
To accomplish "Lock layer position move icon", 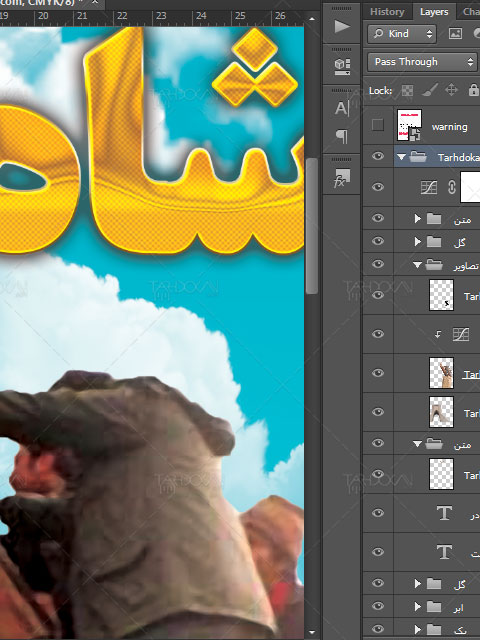I will (x=451, y=90).
